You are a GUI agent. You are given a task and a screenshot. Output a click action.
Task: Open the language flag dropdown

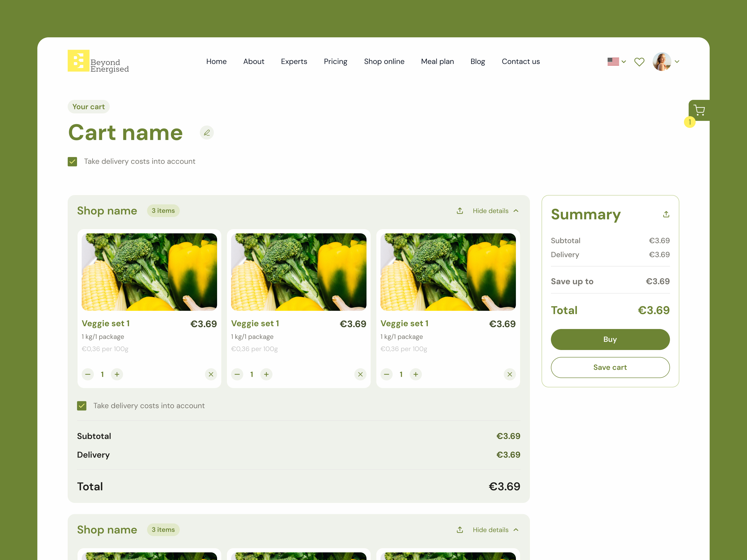(x=616, y=62)
